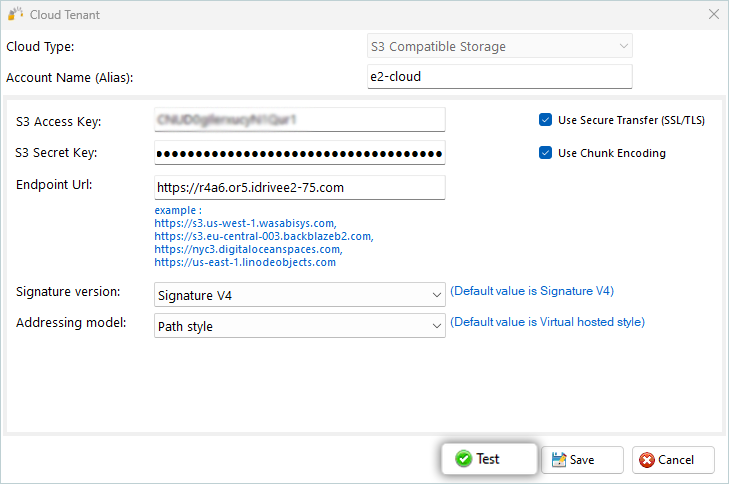Screen dimensions: 729x484
Task: Click the red X Cancel icon
Action: [x=646, y=460]
